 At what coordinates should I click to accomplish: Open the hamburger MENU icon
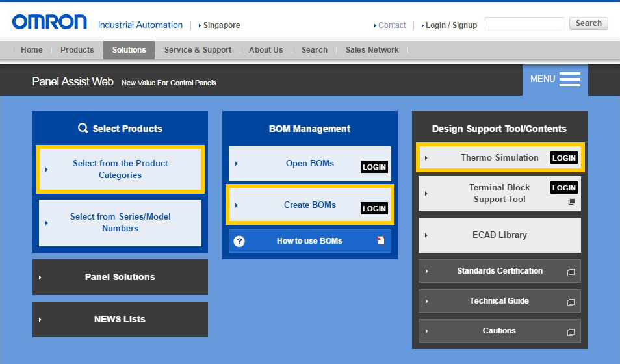click(x=569, y=79)
